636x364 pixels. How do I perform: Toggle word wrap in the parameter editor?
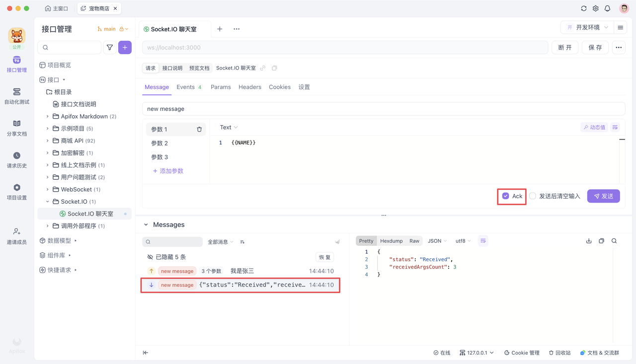click(615, 128)
